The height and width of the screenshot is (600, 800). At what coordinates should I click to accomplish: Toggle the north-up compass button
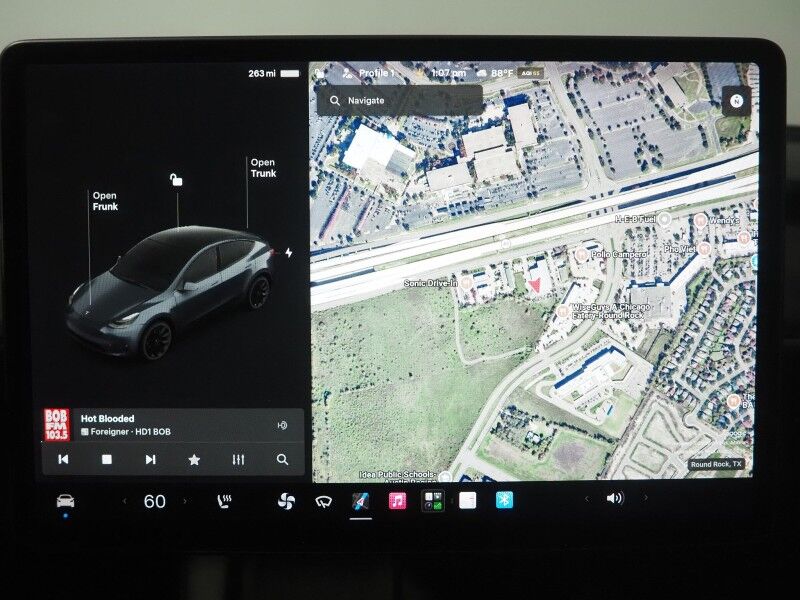click(x=736, y=101)
